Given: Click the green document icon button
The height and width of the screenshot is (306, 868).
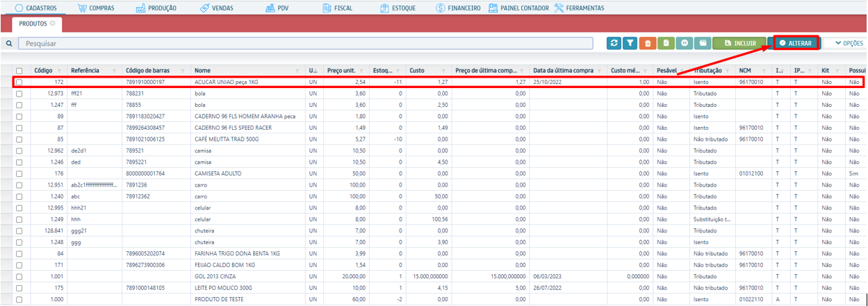Looking at the screenshot, I should (666, 43).
